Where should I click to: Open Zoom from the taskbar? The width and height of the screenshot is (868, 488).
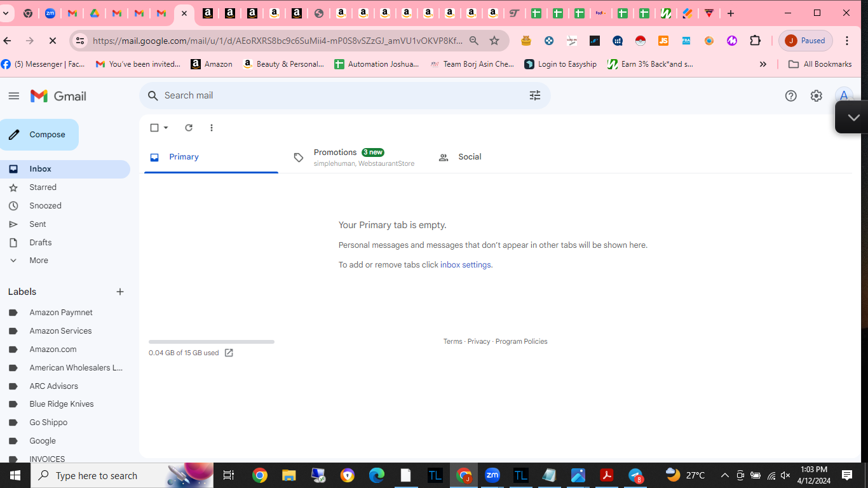point(492,475)
